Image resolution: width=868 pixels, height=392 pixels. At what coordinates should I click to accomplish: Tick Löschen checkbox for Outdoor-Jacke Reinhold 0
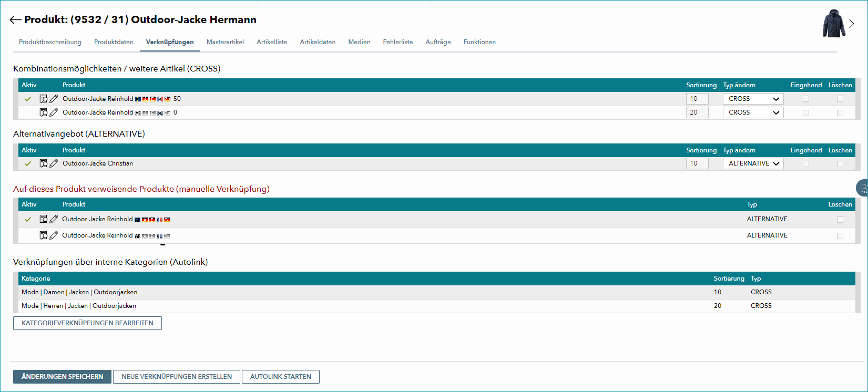tap(840, 113)
